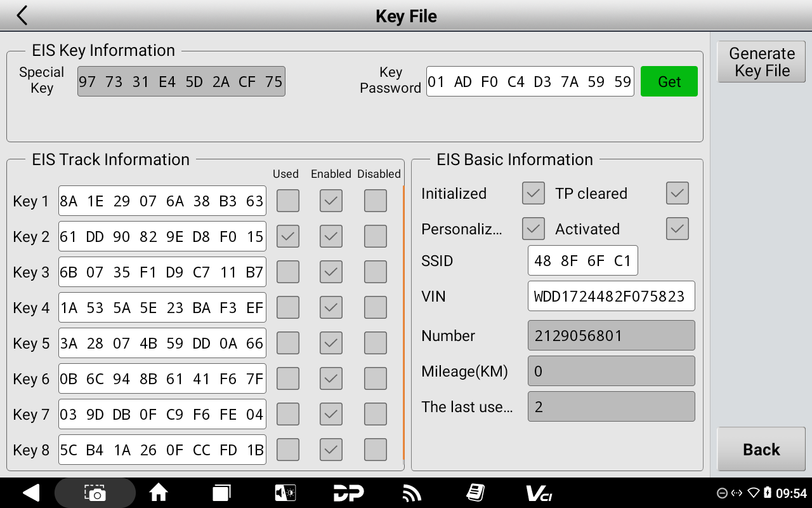Take a screenshot with the camera icon
This screenshot has height=508, width=812.
[x=95, y=493]
